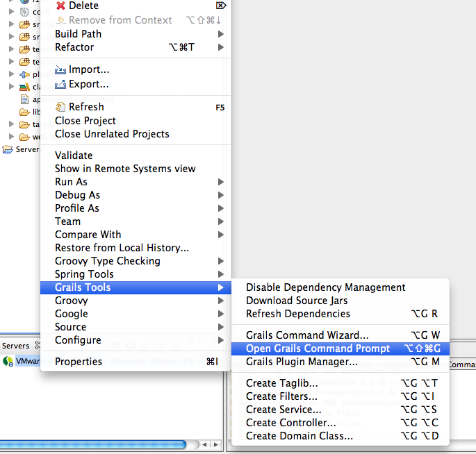Click the Servers project in tree

pos(21,149)
